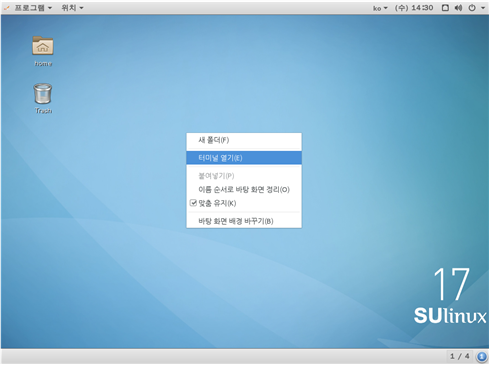Open the 위치 places menu

pos(72,8)
